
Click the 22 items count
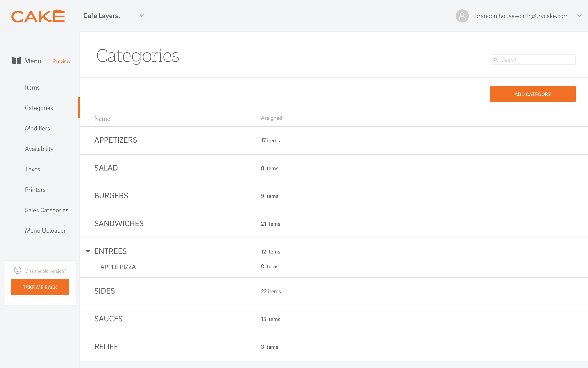[271, 291]
